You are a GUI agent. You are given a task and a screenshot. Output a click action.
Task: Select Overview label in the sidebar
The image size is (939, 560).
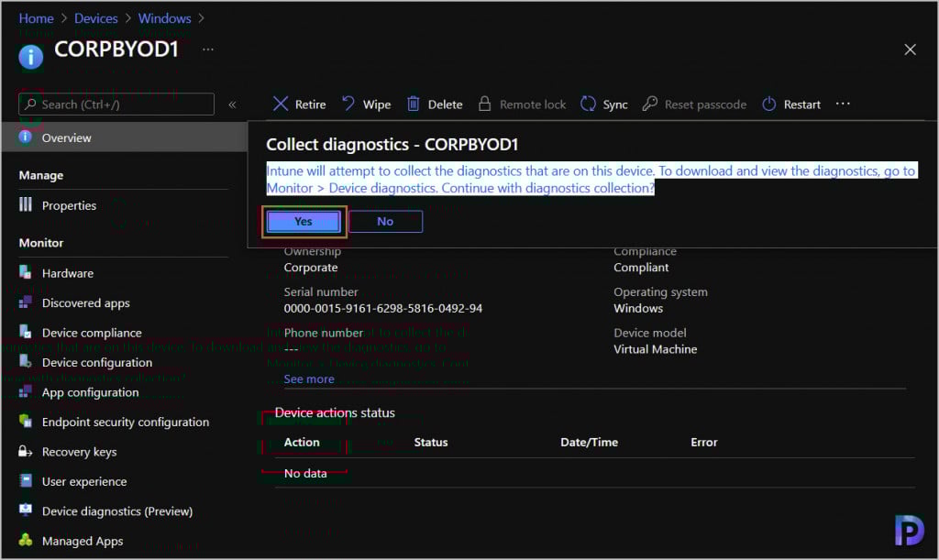66,137
